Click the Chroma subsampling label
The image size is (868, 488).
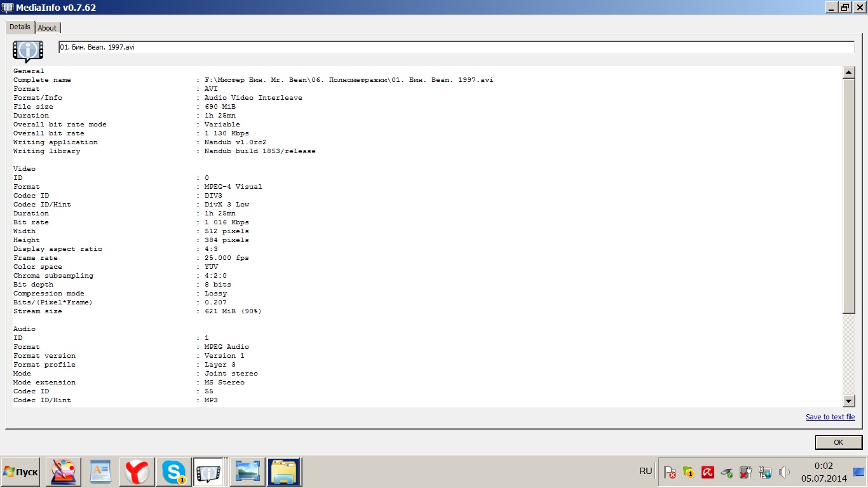tap(53, 276)
